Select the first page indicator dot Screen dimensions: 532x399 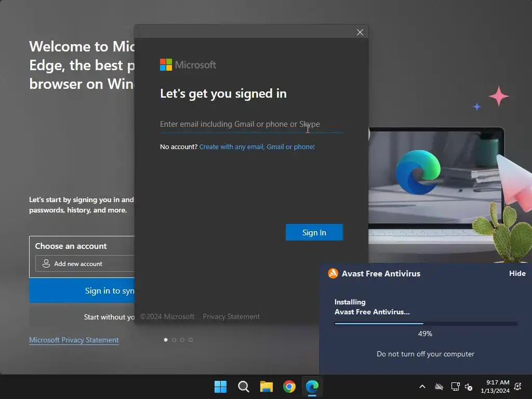[x=166, y=340]
